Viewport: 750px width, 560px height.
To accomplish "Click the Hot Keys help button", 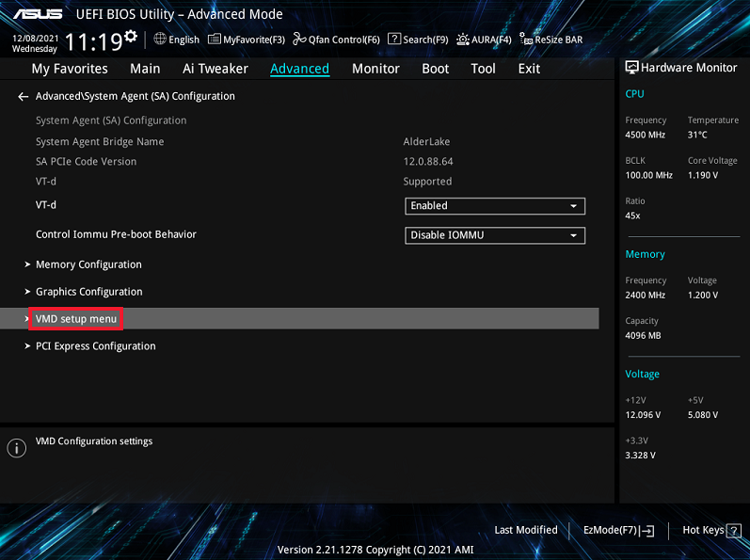I will tap(709, 530).
